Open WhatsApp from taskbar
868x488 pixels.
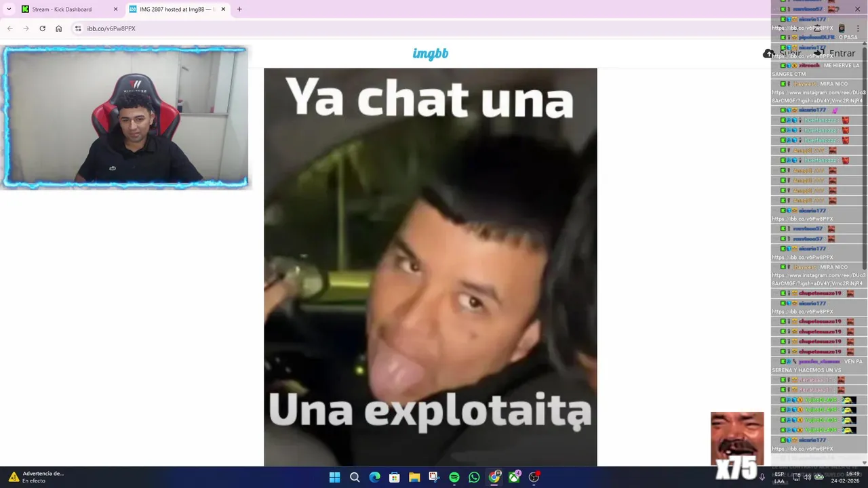point(474,477)
